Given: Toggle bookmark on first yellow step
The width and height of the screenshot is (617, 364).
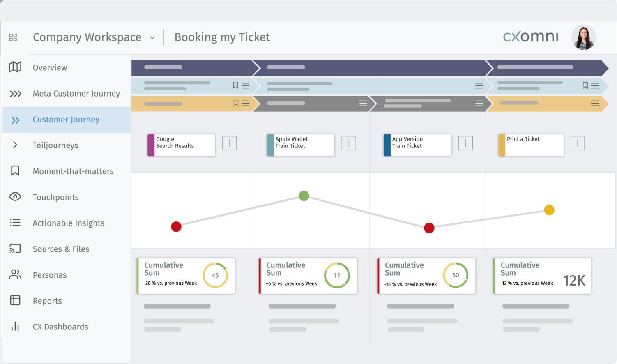Looking at the screenshot, I should pos(236,104).
